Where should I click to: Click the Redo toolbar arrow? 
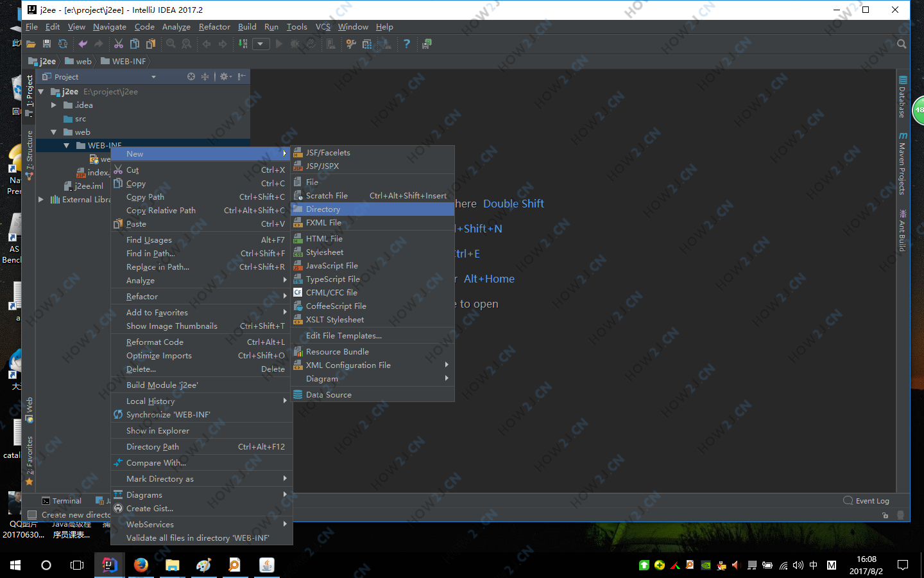(98, 44)
